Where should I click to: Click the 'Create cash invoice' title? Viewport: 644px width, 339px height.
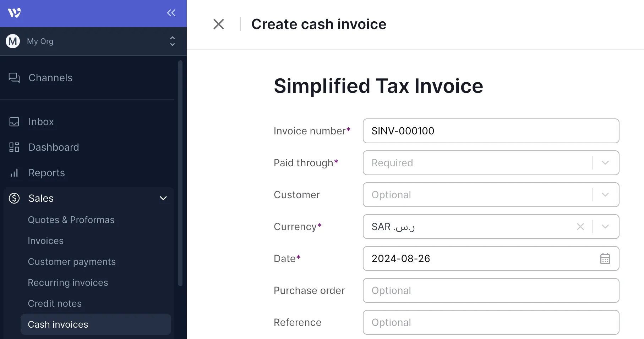319,24
